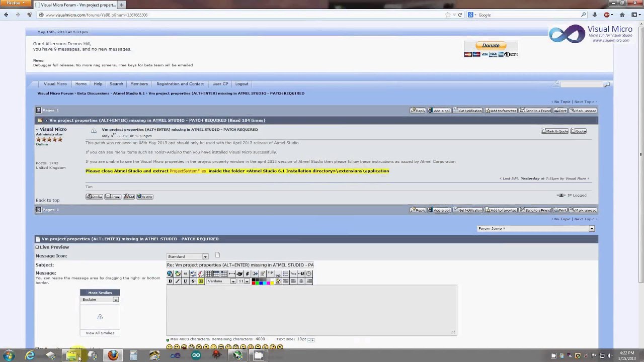Click the Firefox address bar URL
Screen dimensions: 644x362
pos(97,15)
